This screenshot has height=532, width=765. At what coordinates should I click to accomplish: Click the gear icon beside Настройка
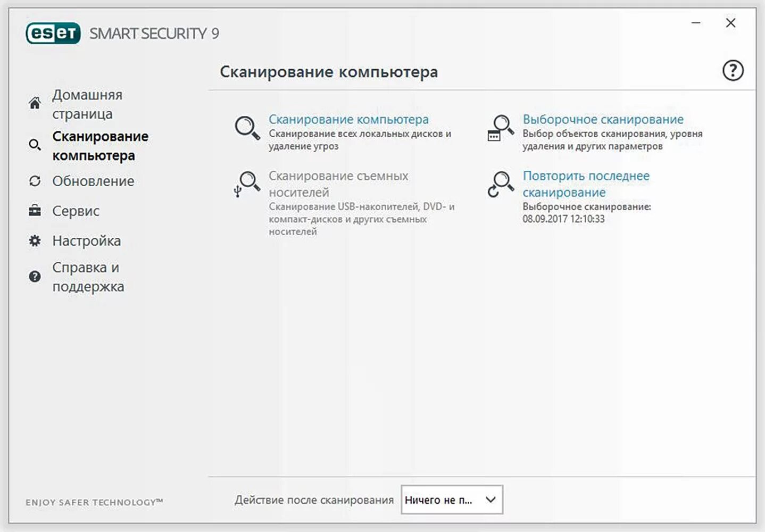click(x=35, y=240)
